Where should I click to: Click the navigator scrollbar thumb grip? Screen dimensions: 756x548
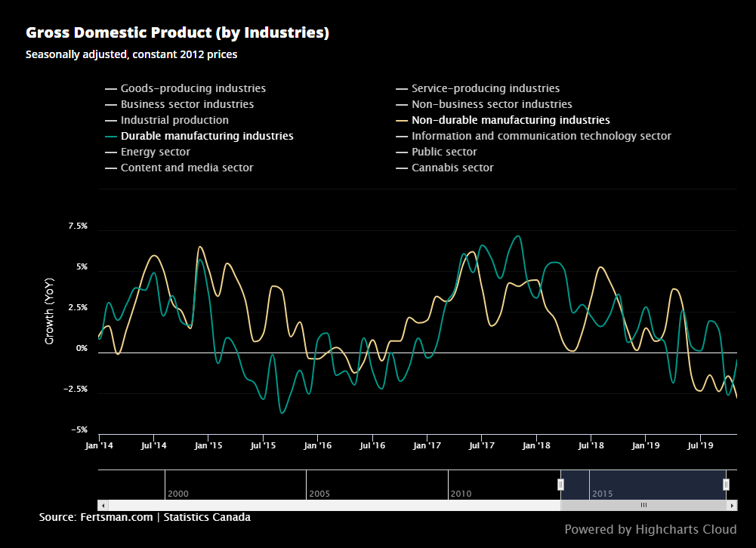643,504
